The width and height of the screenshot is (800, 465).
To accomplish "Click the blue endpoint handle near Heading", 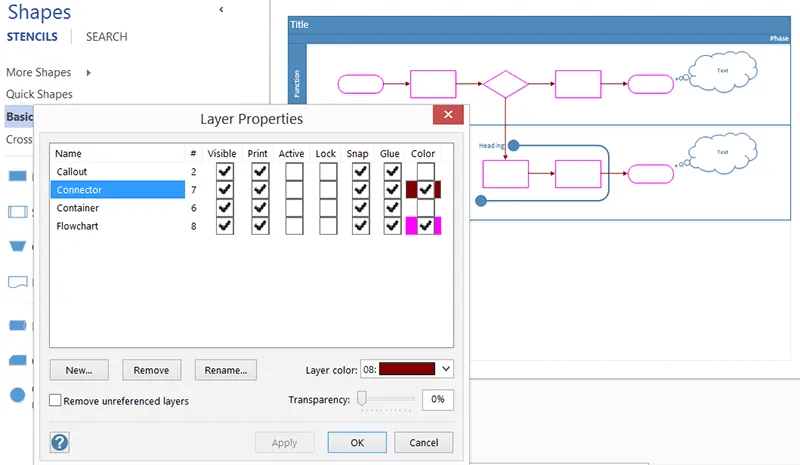I will 514,145.
